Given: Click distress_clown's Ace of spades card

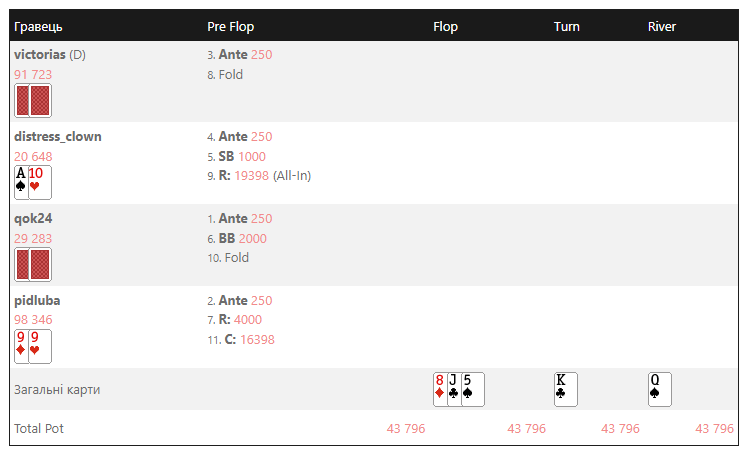Looking at the screenshot, I should tap(21, 182).
